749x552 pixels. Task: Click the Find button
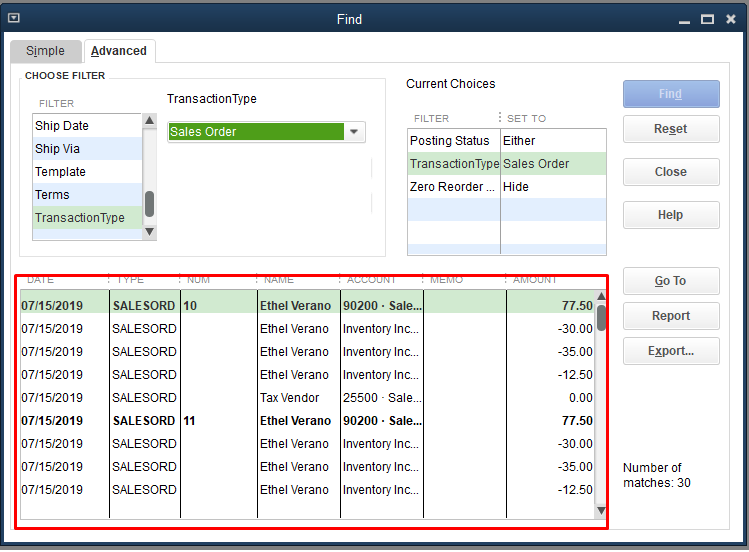[x=671, y=94]
